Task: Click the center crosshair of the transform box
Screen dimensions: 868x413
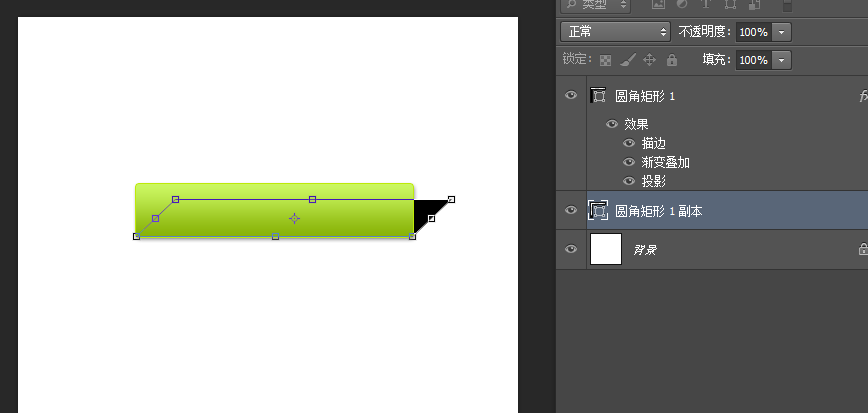Action: click(x=294, y=218)
